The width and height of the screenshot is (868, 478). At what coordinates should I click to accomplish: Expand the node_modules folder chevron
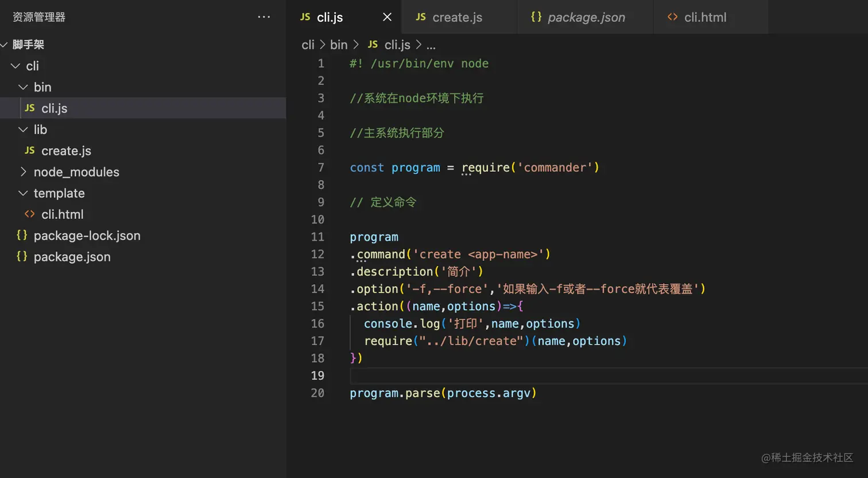(23, 172)
